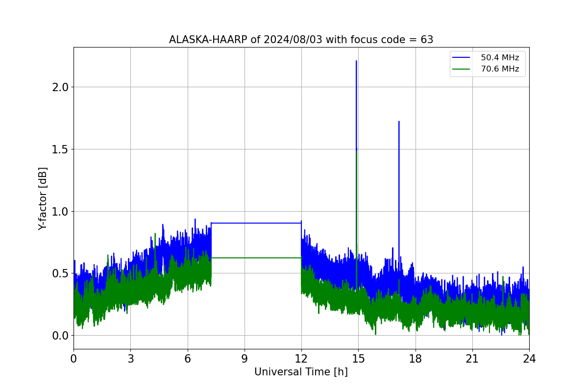Click the x-axis tick label 9
The height and width of the screenshot is (392, 588).
[x=245, y=359]
